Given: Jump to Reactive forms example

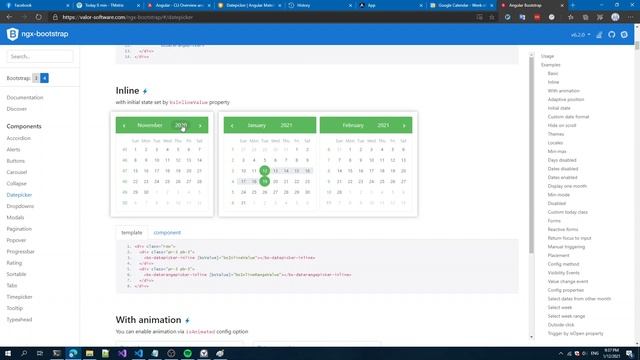Looking at the screenshot, I should (x=563, y=229).
